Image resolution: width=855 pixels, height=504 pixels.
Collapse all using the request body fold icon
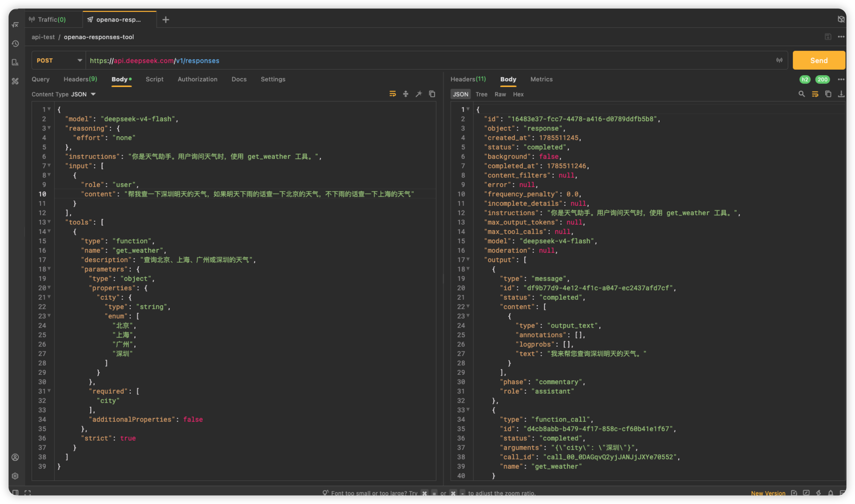pyautogui.click(x=405, y=94)
